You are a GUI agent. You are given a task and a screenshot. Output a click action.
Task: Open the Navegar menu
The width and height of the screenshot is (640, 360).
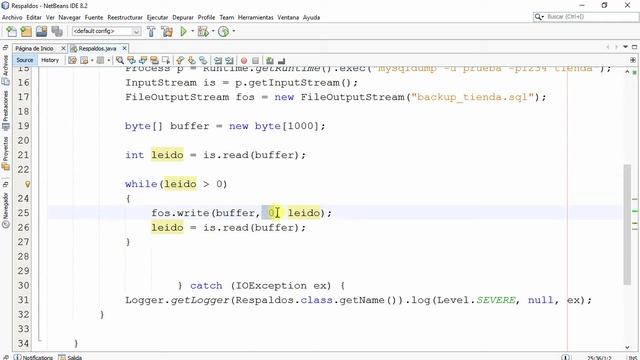point(69,17)
